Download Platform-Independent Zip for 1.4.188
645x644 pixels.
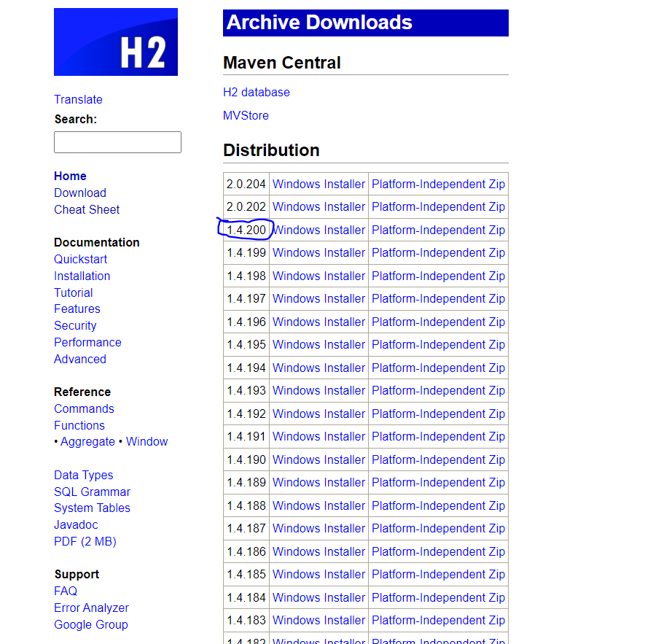(439, 505)
